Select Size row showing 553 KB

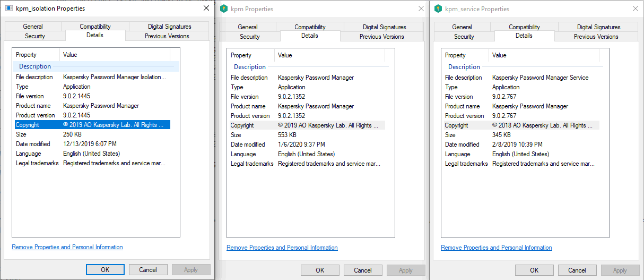point(307,135)
